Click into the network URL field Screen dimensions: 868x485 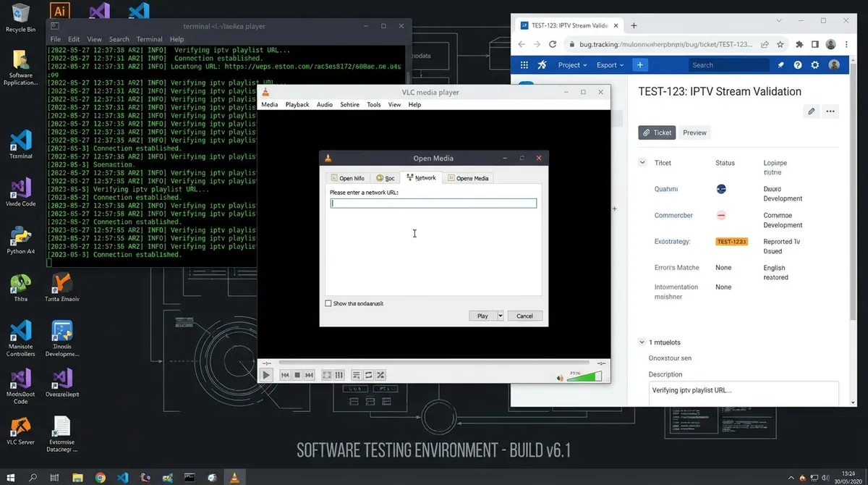coord(433,203)
